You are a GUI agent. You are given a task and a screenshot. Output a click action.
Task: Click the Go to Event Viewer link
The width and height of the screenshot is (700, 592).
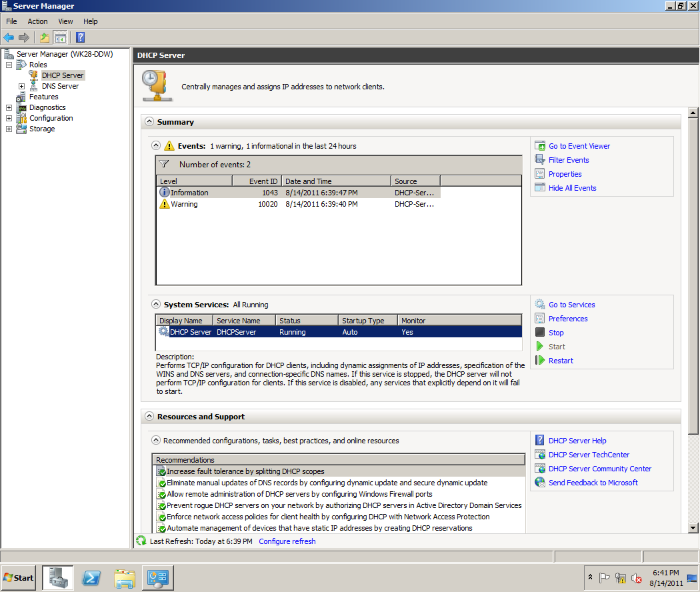[579, 146]
